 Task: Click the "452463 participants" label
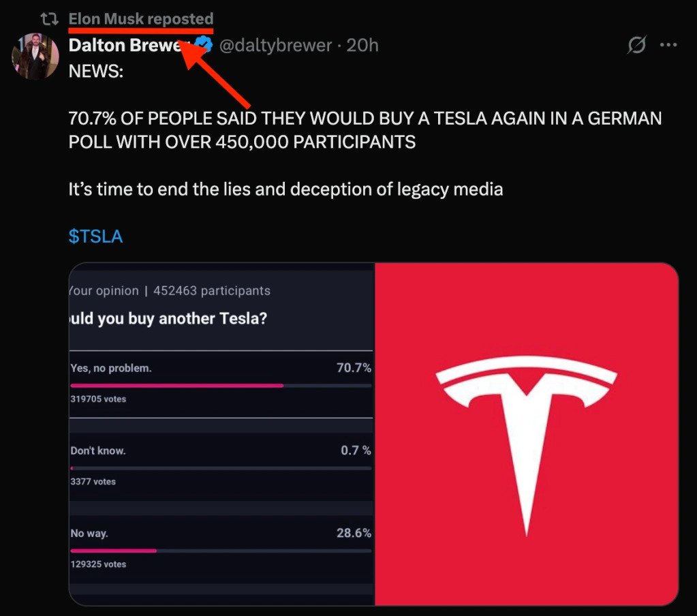[x=212, y=291]
